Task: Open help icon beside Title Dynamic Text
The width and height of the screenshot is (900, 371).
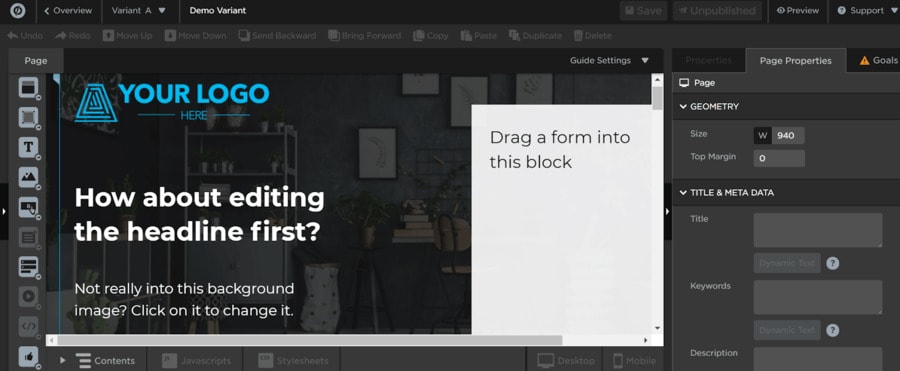Action: point(832,263)
